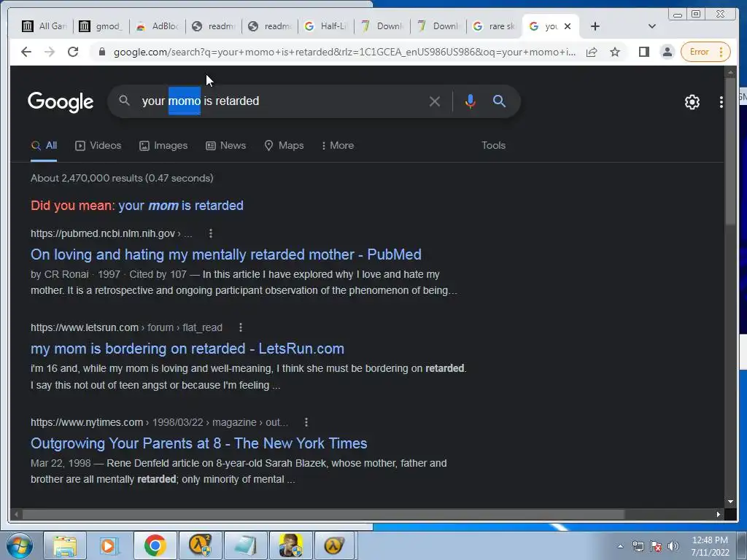Switch to the 'gmod_' tab
747x560 pixels.
(x=101, y=26)
